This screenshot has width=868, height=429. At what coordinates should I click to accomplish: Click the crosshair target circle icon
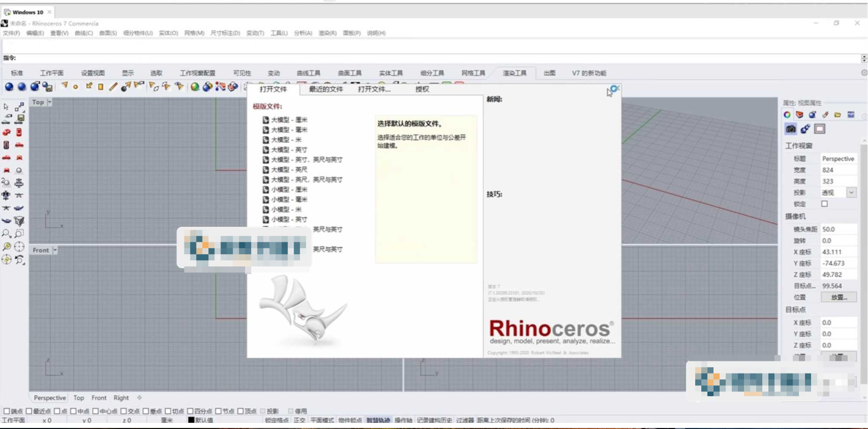(19, 247)
